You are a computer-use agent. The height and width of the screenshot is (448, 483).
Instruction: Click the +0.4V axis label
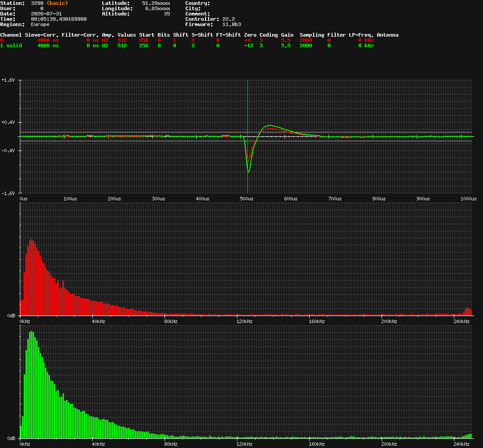(x=8, y=122)
